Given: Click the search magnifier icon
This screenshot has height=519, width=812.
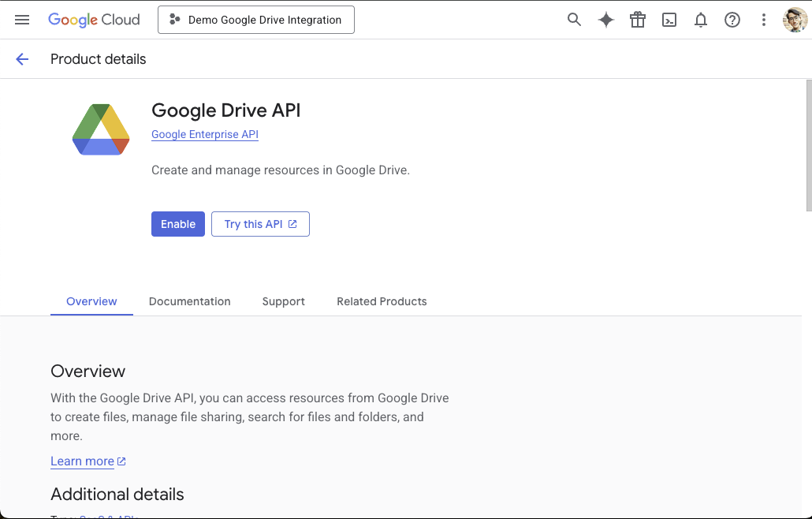Looking at the screenshot, I should click(574, 20).
